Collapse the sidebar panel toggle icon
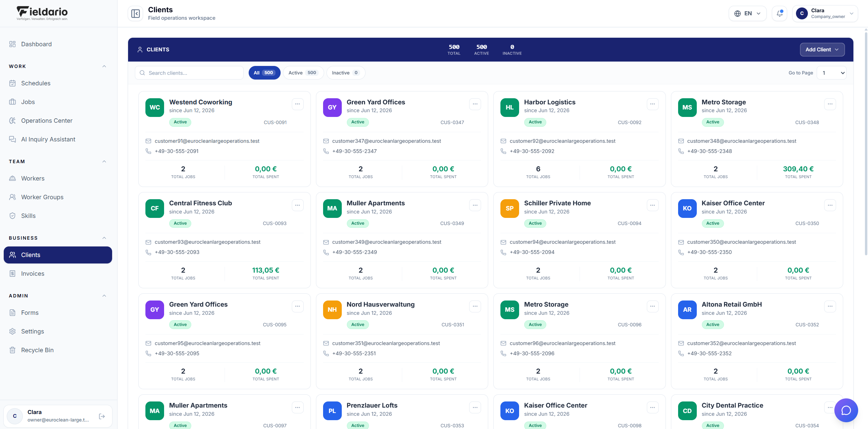The image size is (868, 429). click(135, 14)
